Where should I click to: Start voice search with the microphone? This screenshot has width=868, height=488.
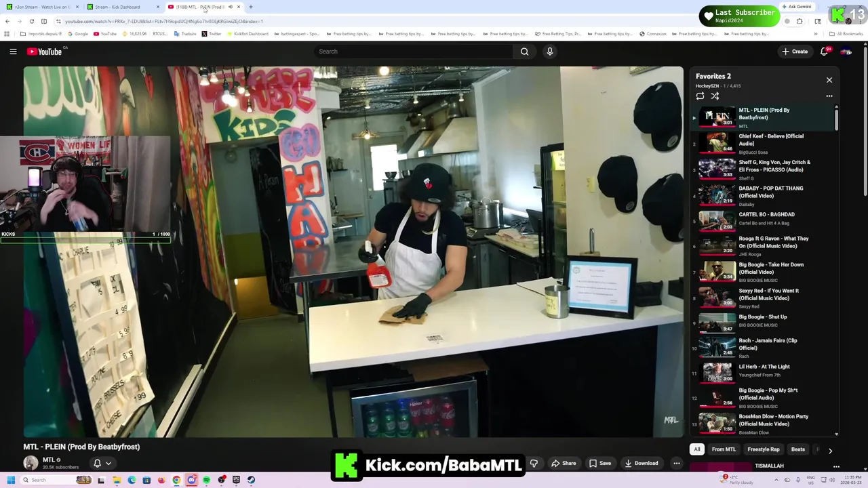point(550,52)
